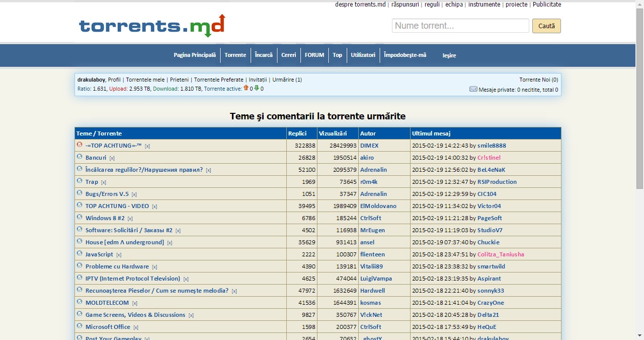Open the Cereri menu item
The height and width of the screenshot is (340, 644).
coord(289,55)
